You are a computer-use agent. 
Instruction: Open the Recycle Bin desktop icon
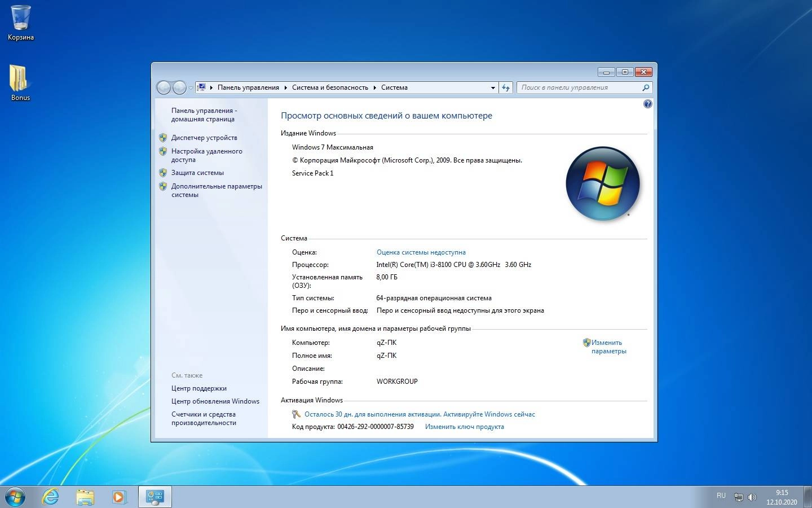click(x=21, y=23)
